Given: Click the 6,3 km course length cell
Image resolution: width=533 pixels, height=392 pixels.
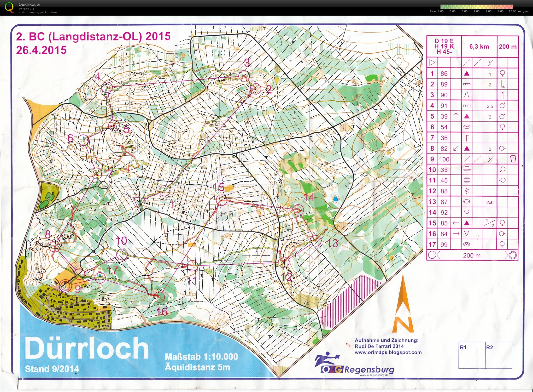Looking at the screenshot, I should (479, 47).
